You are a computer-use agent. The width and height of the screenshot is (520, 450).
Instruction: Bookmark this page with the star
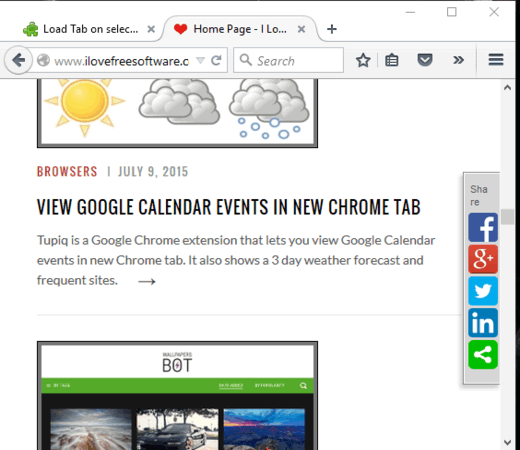(x=363, y=60)
